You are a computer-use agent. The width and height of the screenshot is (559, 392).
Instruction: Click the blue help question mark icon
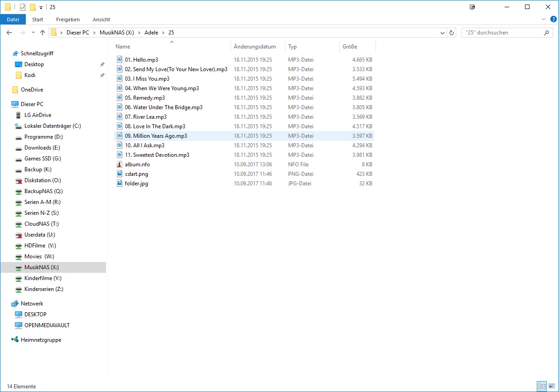pos(554,19)
